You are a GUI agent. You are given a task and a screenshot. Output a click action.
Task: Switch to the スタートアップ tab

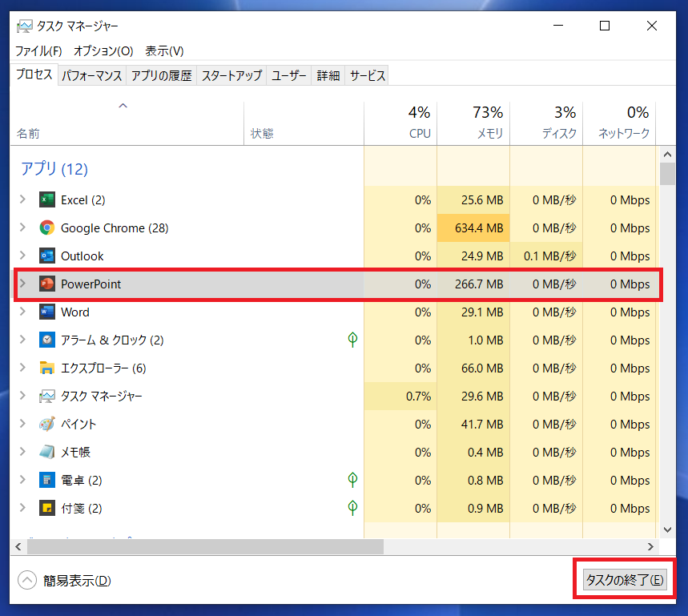point(231,76)
